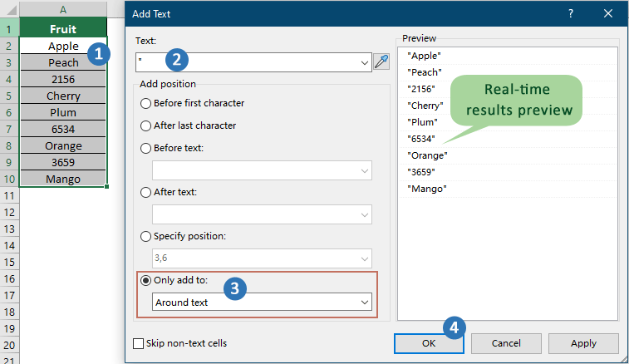Select the After last character option
Viewport: 629px width, 364px height.
click(x=146, y=125)
